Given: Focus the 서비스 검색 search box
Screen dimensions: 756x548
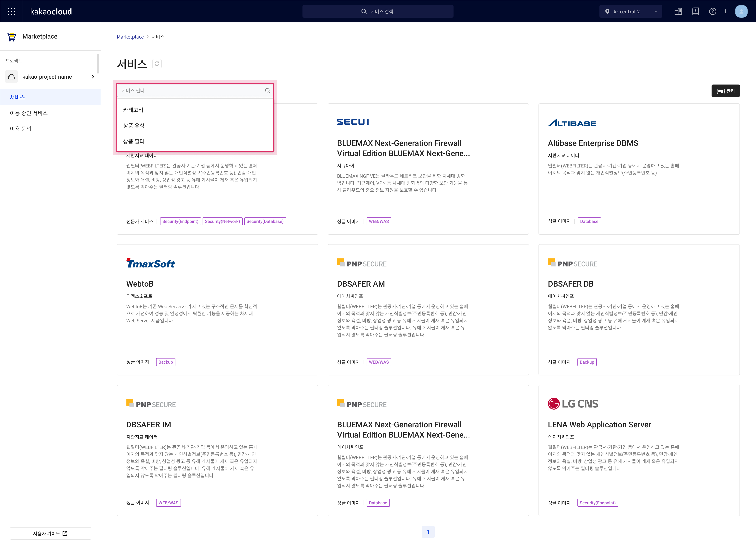Looking at the screenshot, I should click(378, 11).
